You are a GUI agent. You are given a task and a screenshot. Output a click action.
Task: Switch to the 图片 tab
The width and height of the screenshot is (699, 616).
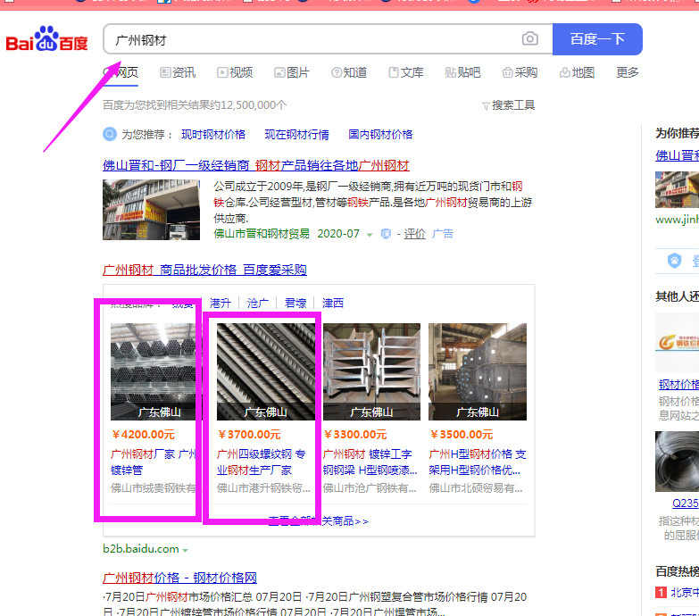click(292, 72)
